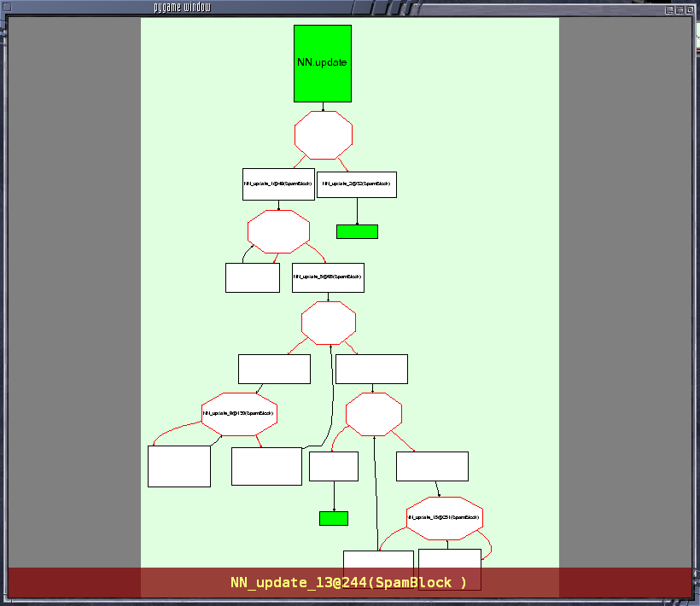700x606 pixels.
Task: Click the blank block above NN_update_15@251 octagon
Action: pyautogui.click(x=432, y=466)
